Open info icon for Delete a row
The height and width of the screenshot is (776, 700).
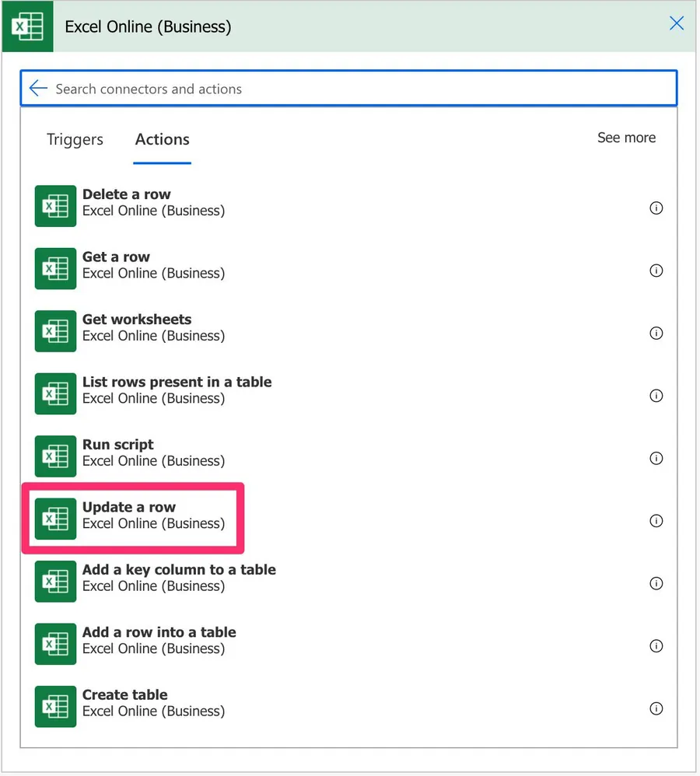click(656, 208)
